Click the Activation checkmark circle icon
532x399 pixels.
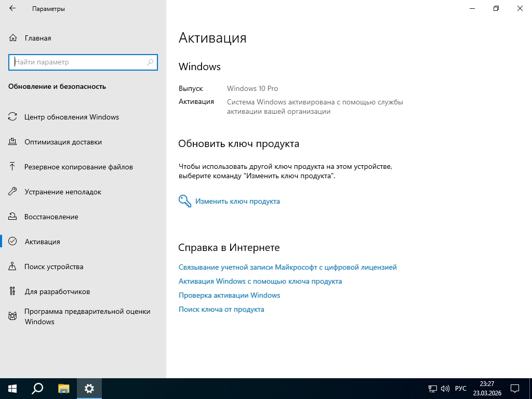point(12,241)
